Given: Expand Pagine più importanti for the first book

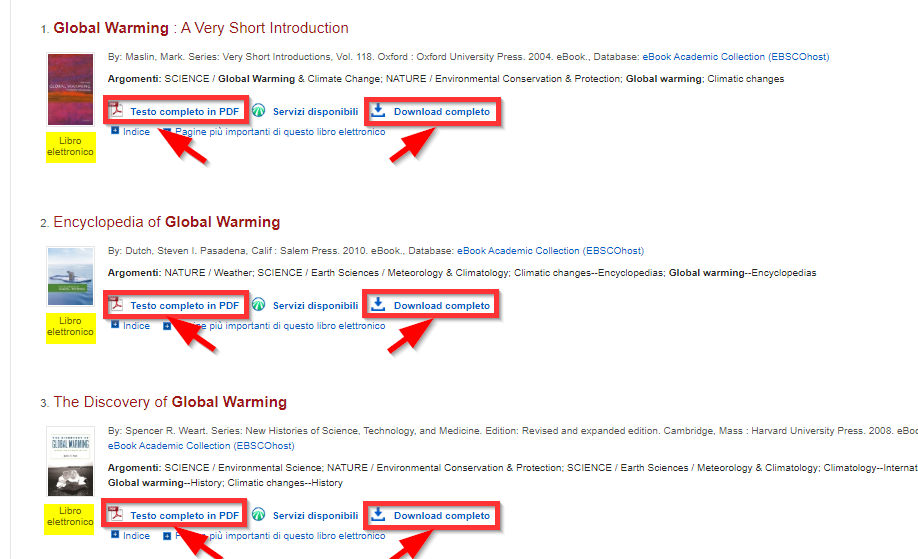Looking at the screenshot, I should (168, 131).
